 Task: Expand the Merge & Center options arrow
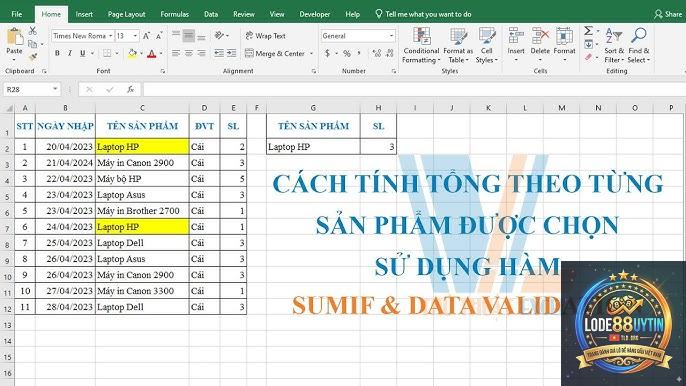coord(312,53)
